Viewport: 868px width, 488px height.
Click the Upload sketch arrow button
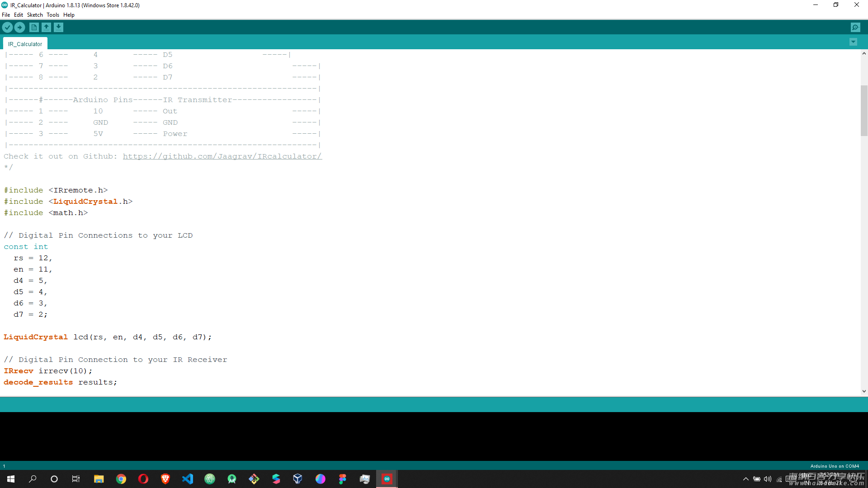pos(20,28)
